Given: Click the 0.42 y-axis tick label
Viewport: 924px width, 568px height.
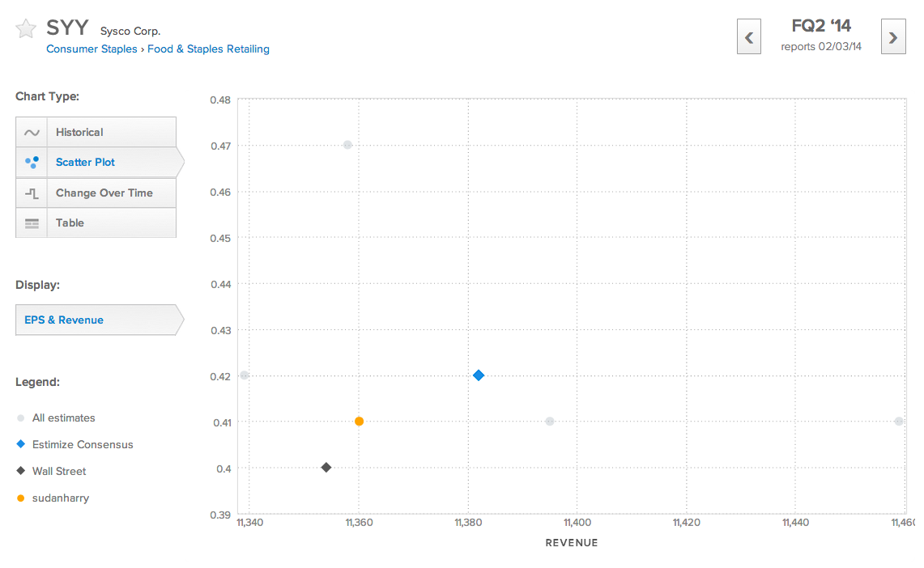Looking at the screenshot, I should 220,377.
